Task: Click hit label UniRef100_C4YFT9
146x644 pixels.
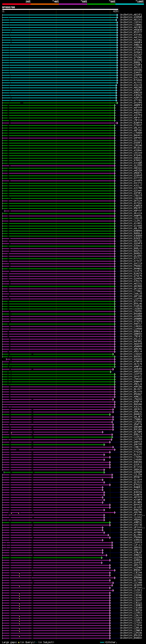Action: pyautogui.click(x=131, y=374)
